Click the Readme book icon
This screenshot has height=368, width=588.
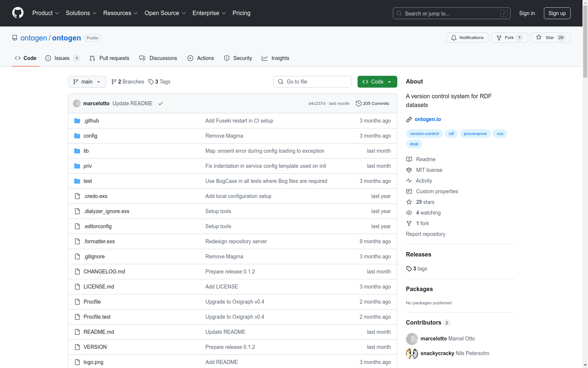point(409,159)
